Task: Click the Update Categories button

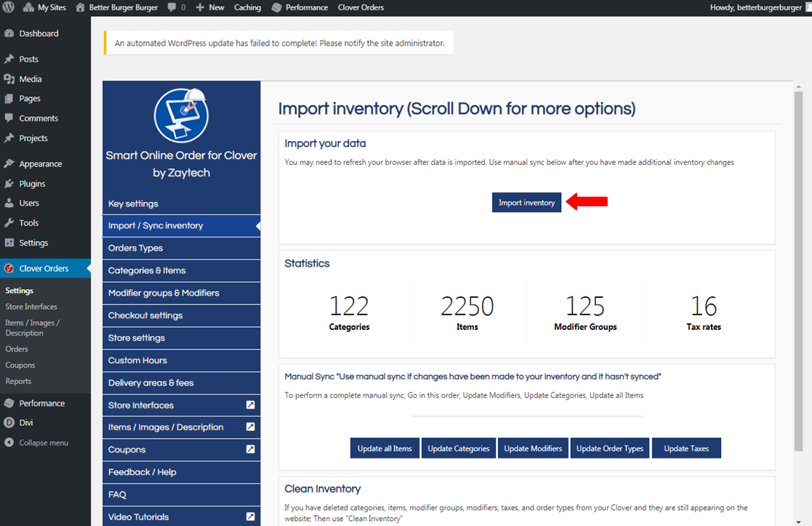Action: 458,448
